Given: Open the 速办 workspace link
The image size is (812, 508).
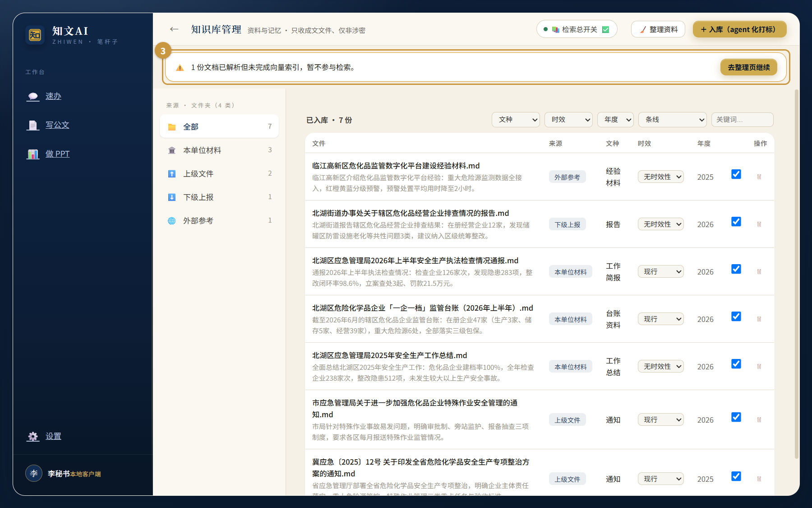Looking at the screenshot, I should point(53,96).
